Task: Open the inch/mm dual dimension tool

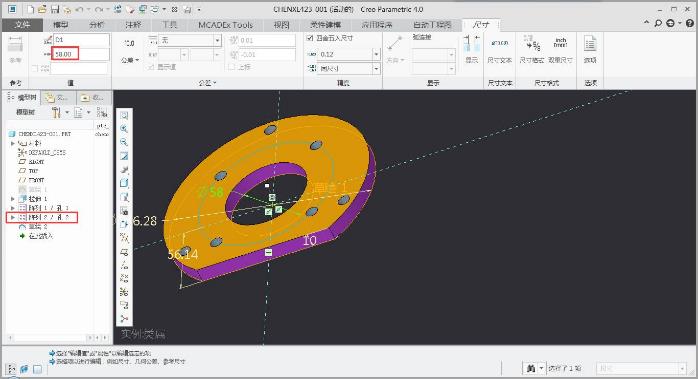Action: coord(560,50)
